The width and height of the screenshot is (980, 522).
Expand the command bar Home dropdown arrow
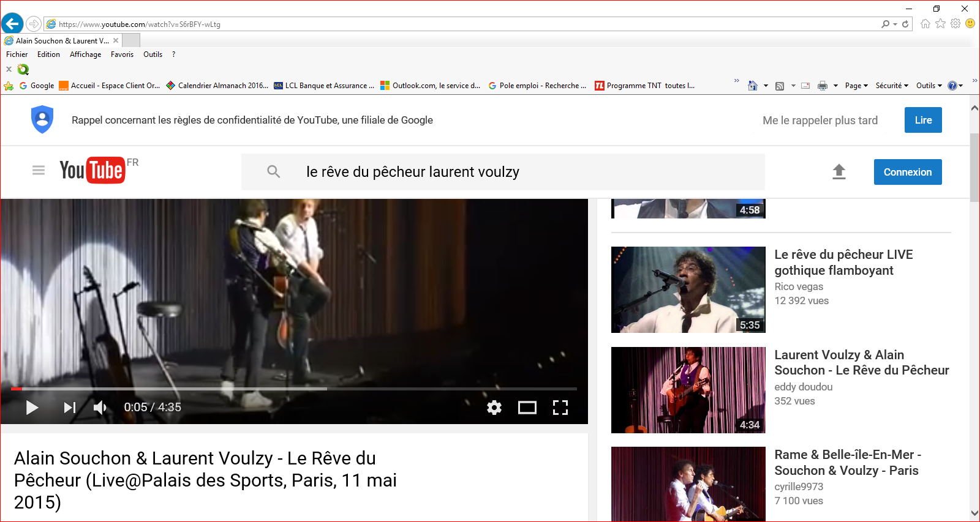[x=766, y=86]
